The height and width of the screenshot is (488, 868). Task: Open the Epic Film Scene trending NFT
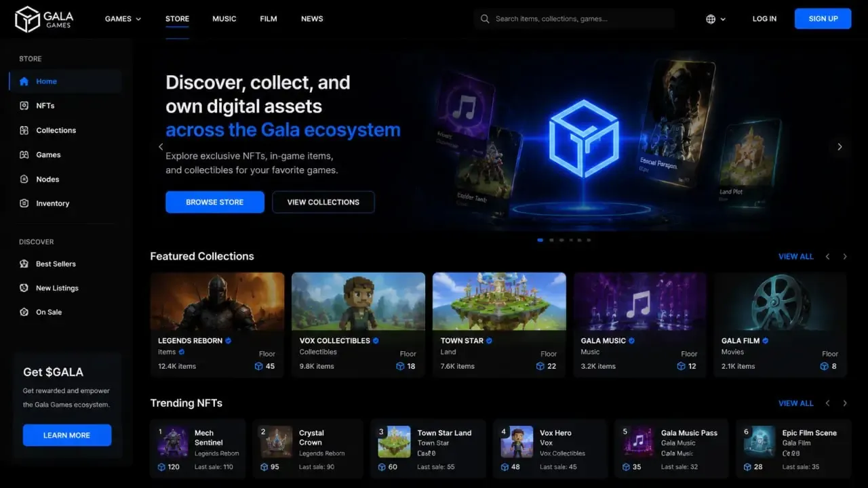(793, 449)
